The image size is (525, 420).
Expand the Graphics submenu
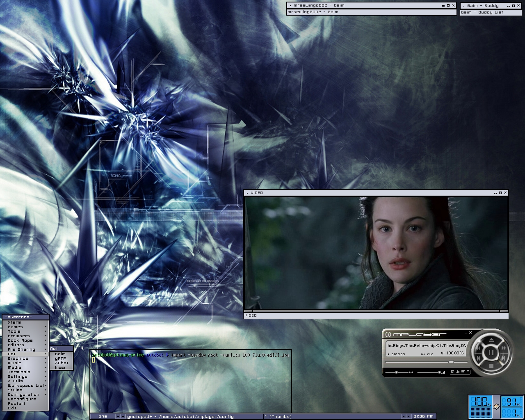[x=25, y=358]
